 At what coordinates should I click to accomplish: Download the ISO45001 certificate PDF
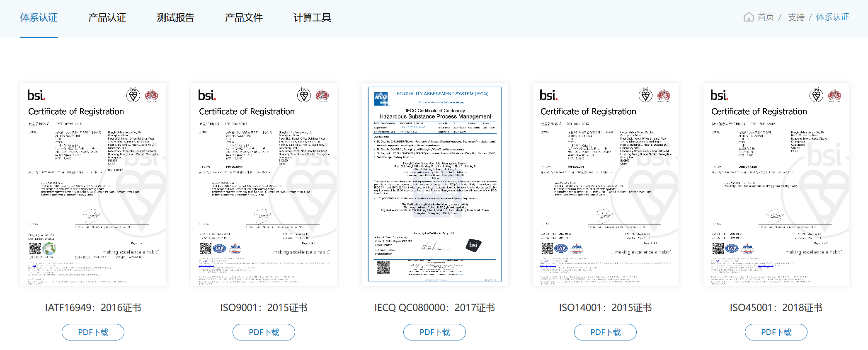point(776,332)
